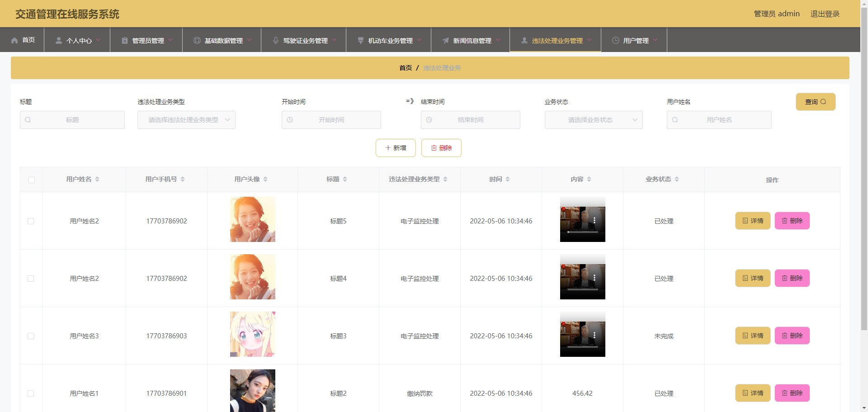The height and width of the screenshot is (412, 868).
Task: Sort by 时间 column arrows
Action: 508,180
